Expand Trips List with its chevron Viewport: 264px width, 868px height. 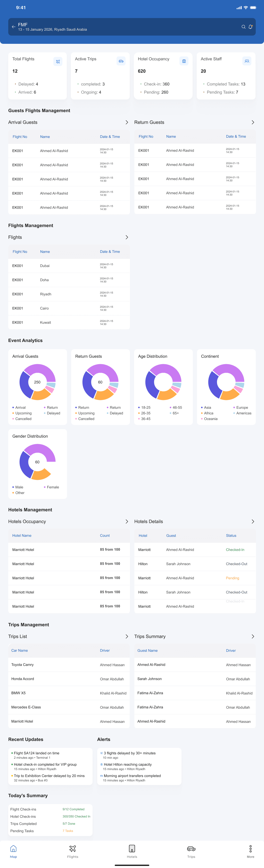tap(127, 636)
